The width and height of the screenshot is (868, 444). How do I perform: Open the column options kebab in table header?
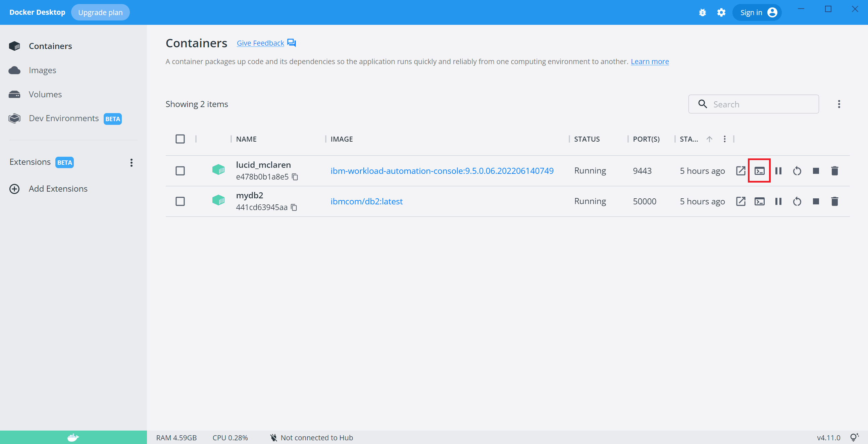click(x=725, y=139)
